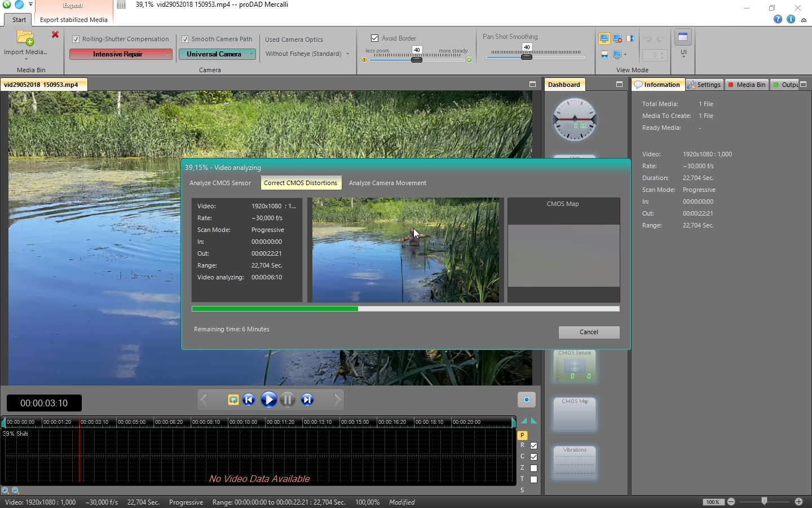Uncheck Rolling-Shutter Compensation

[76, 40]
